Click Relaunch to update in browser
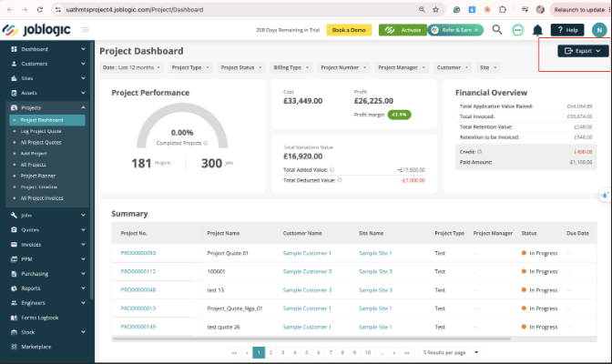 [x=579, y=10]
